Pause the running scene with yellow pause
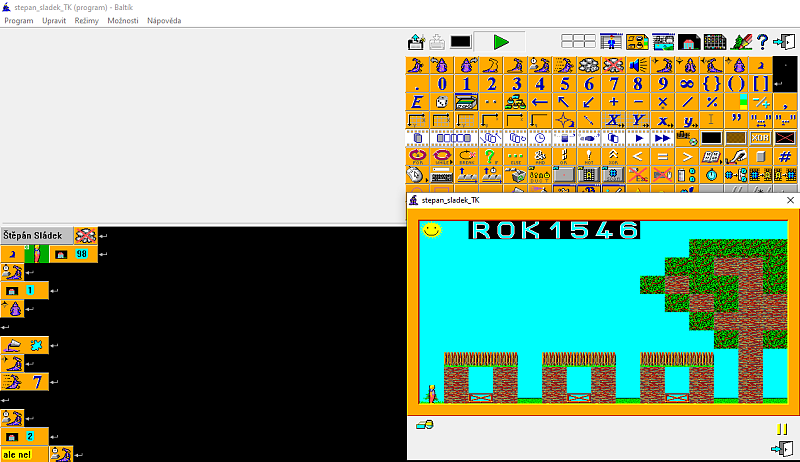The image size is (800, 462). pos(782,429)
